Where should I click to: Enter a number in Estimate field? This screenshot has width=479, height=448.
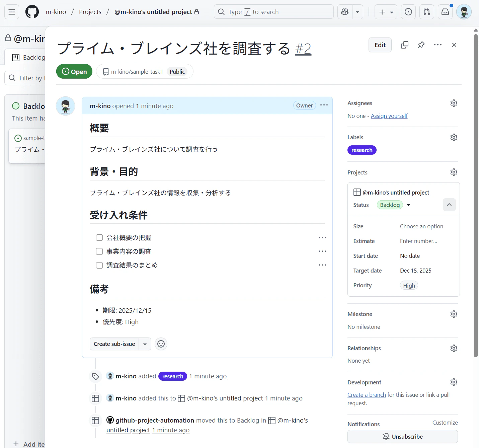[x=419, y=241]
